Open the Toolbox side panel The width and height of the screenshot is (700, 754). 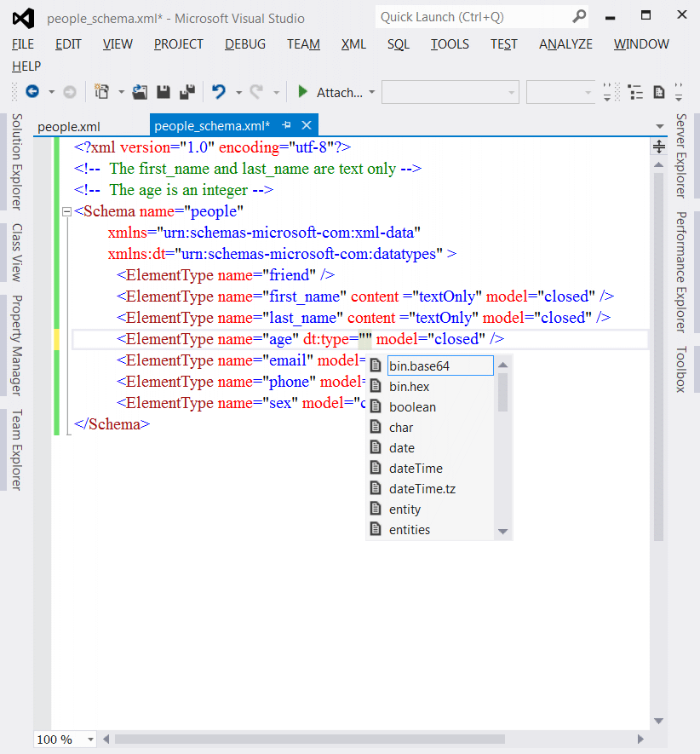(681, 369)
